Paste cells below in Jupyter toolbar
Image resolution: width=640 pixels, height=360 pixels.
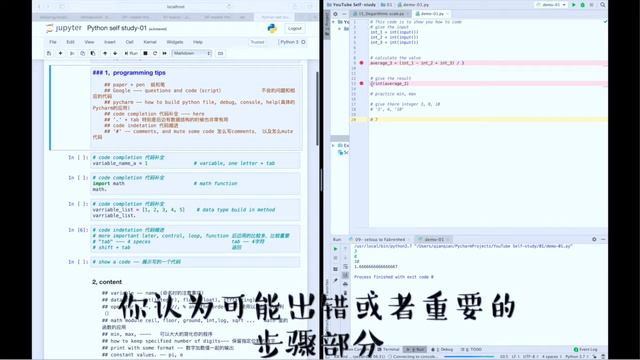point(93,53)
